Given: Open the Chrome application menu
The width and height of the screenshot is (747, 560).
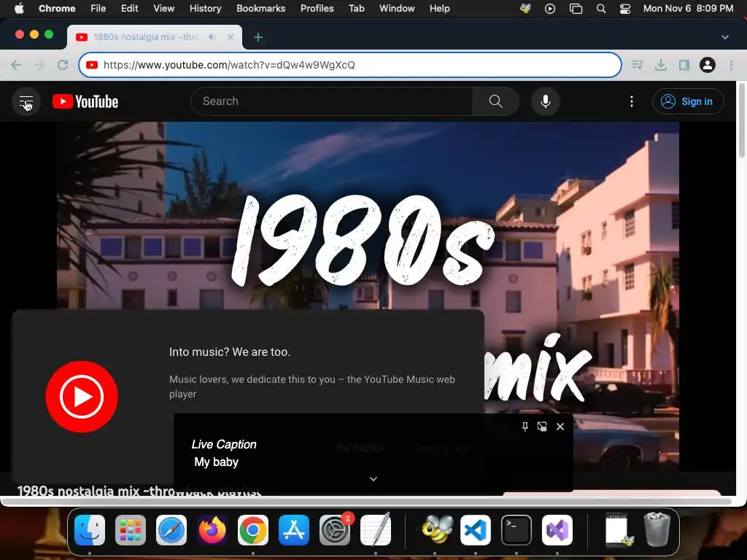Looking at the screenshot, I should click(x=57, y=8).
